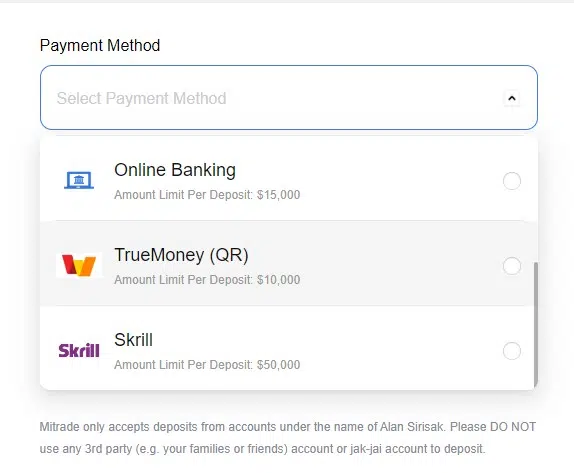Choose the TrueMoney (QR) radio button
The image size is (574, 473).
[x=512, y=266]
